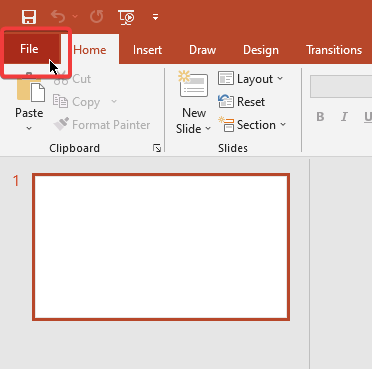This screenshot has height=369, width=372.
Task: Open the Design tab
Action: click(261, 50)
